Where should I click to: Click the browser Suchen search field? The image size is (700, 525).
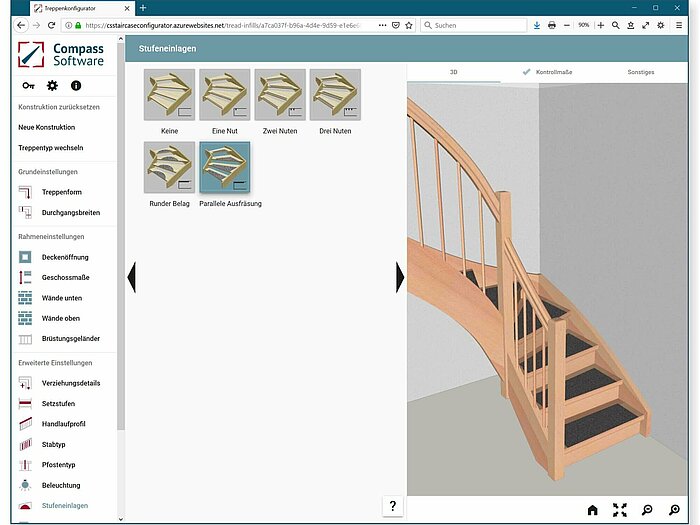pos(475,25)
